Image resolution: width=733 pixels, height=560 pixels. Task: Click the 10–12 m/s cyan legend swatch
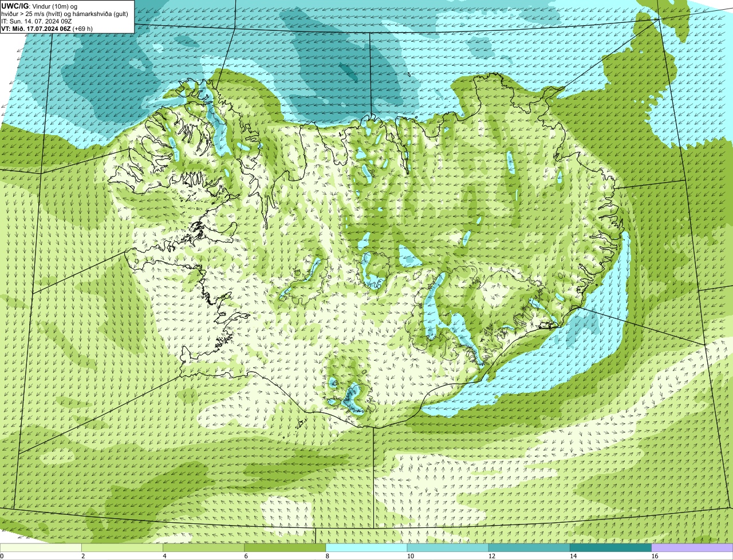point(448,548)
